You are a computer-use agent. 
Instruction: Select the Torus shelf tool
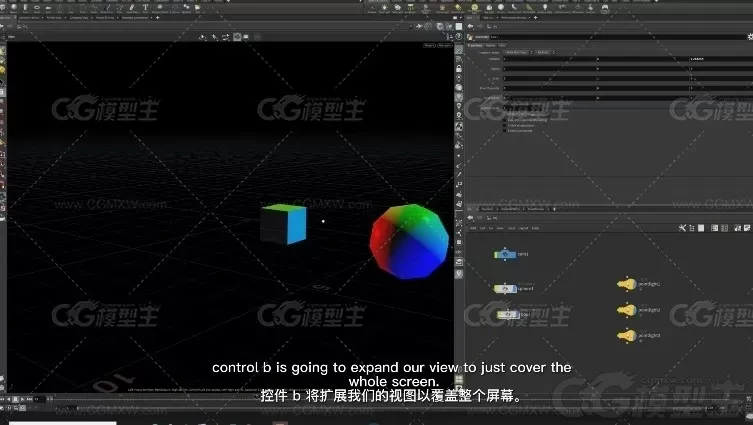36,7
